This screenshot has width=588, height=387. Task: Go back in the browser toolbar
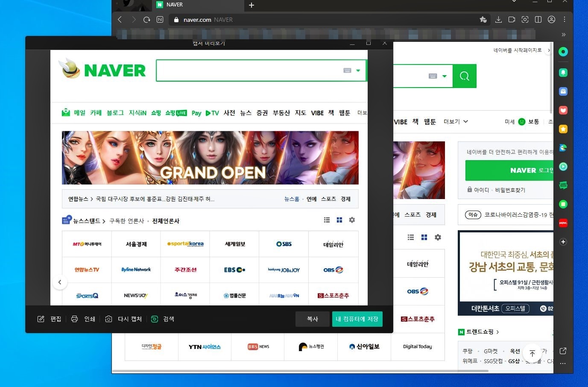point(120,20)
